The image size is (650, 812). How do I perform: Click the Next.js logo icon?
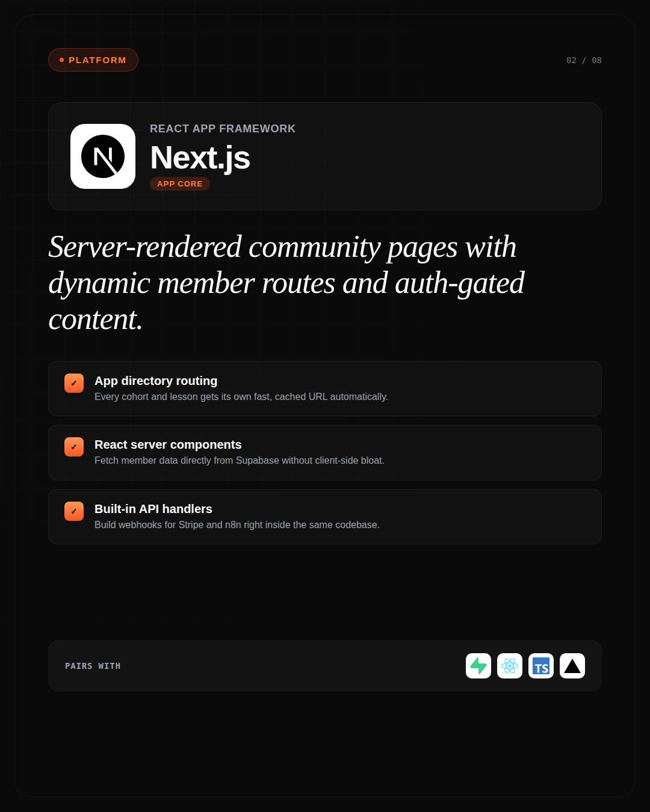pyautogui.click(x=103, y=156)
